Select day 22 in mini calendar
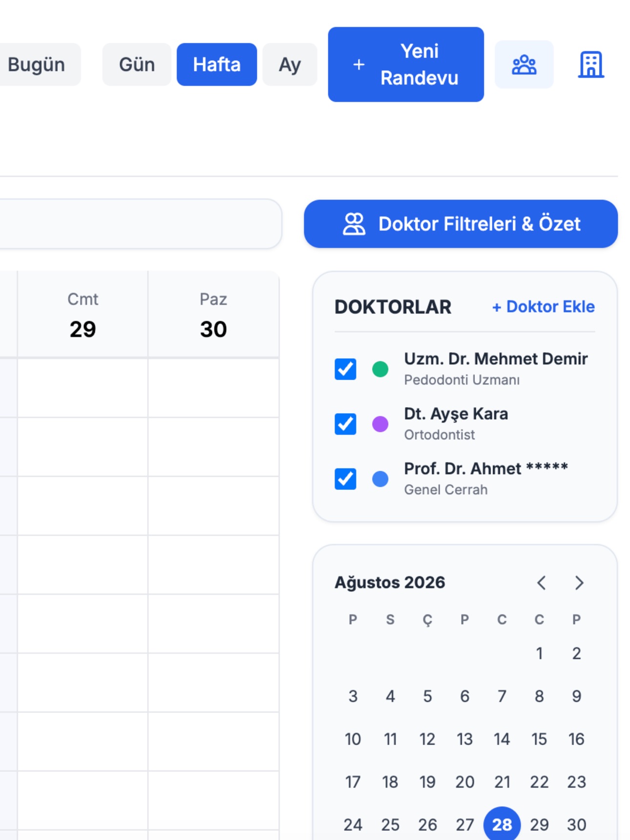Screen dimensions: 630x840 point(539,782)
